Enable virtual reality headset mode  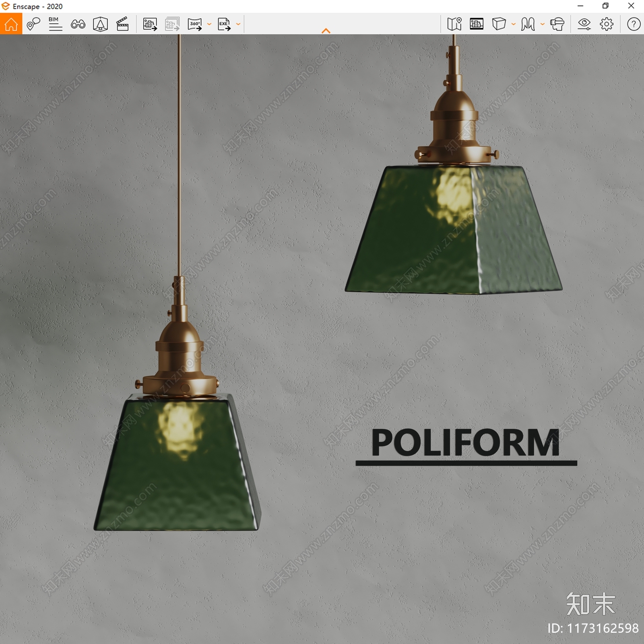(557, 24)
